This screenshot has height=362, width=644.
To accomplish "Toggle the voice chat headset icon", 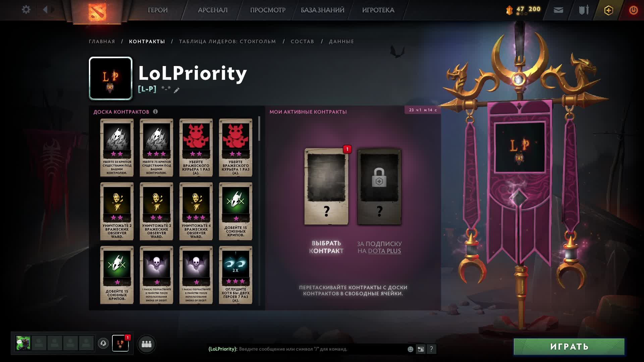I will coord(103,343).
